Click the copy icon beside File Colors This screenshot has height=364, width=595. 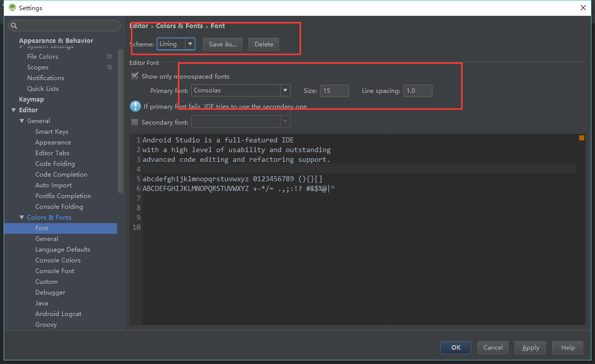[110, 57]
